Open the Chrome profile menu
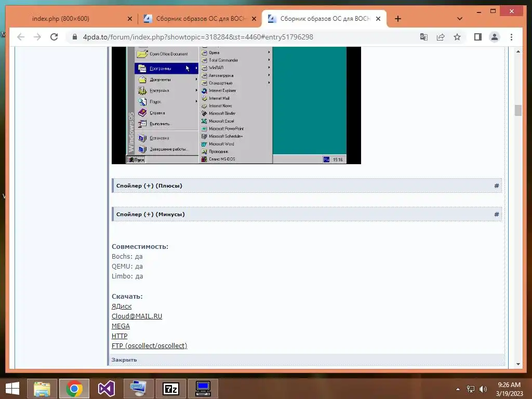The image size is (532, 399). pos(495,37)
